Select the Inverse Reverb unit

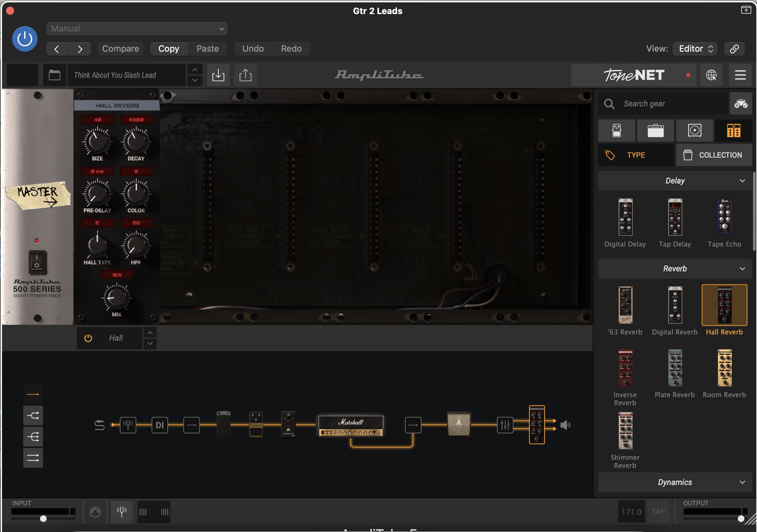[625, 368]
